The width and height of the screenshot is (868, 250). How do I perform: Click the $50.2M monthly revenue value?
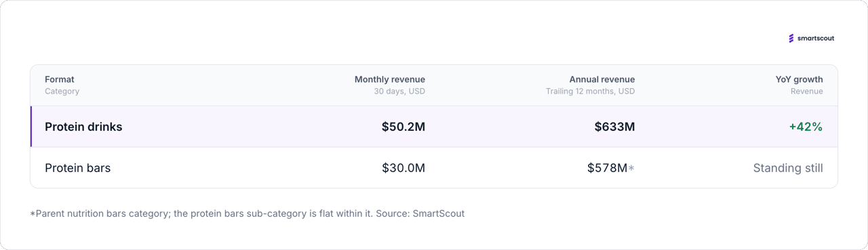tap(403, 127)
